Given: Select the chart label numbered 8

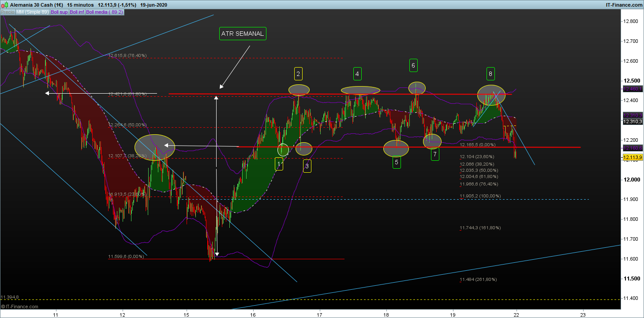Looking at the screenshot, I should pos(490,74).
